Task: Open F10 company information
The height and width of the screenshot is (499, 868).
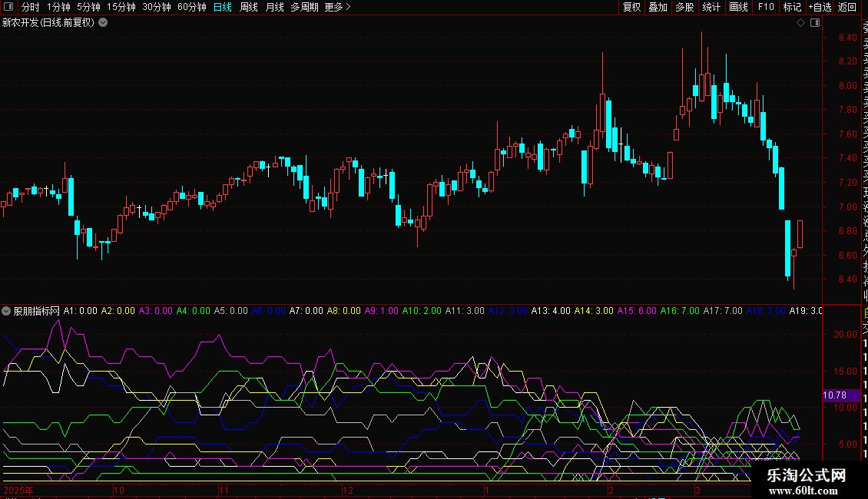Action: point(766,7)
